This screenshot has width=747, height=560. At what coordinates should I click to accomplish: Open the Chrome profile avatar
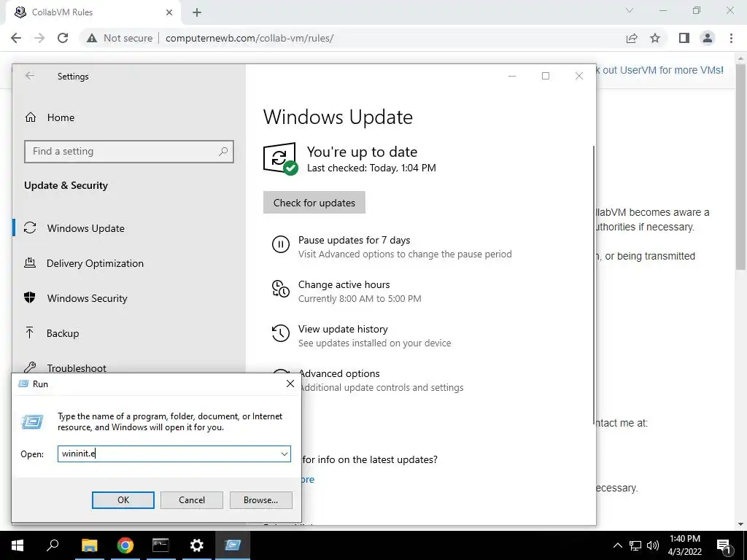coord(708,38)
